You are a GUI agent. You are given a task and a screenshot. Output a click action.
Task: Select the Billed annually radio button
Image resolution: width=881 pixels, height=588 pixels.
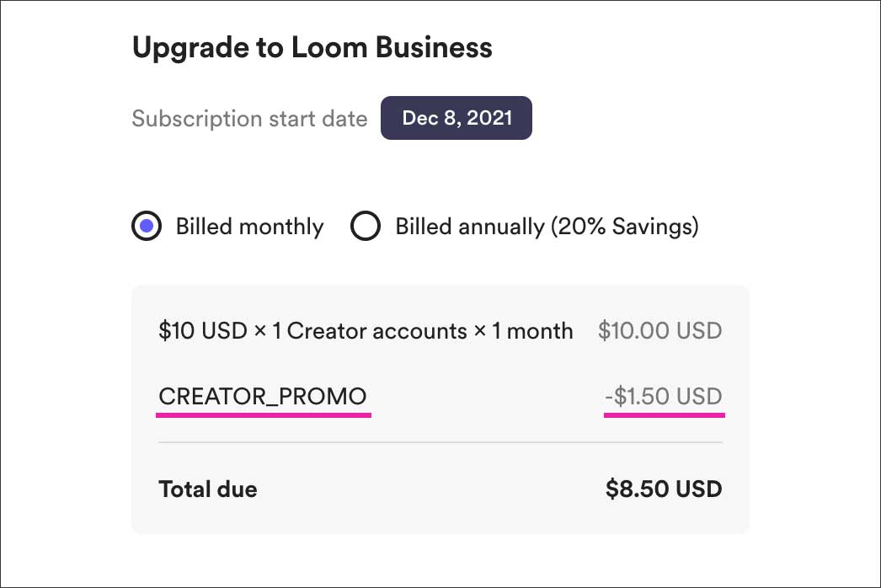[x=366, y=227]
